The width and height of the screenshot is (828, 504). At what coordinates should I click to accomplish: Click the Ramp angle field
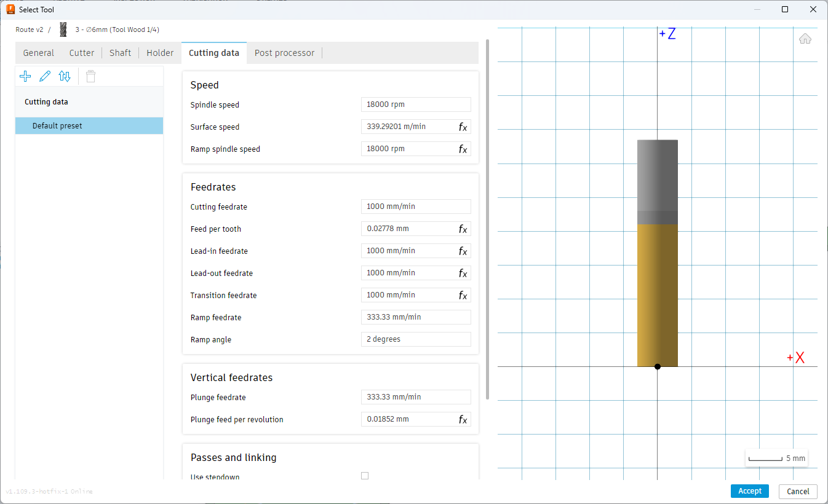[416, 339]
